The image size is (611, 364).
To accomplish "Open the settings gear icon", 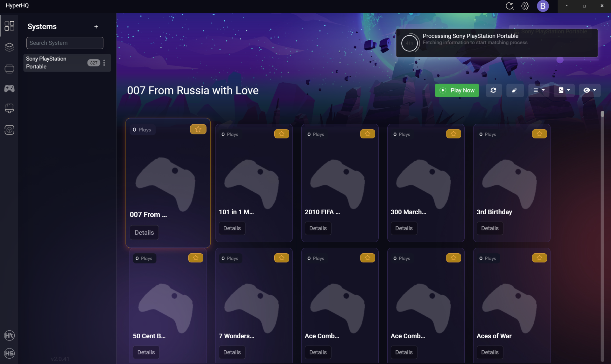I will pos(525,6).
